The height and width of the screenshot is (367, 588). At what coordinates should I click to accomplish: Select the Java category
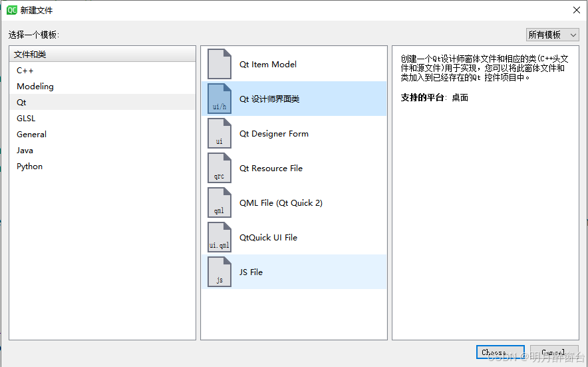click(102, 151)
